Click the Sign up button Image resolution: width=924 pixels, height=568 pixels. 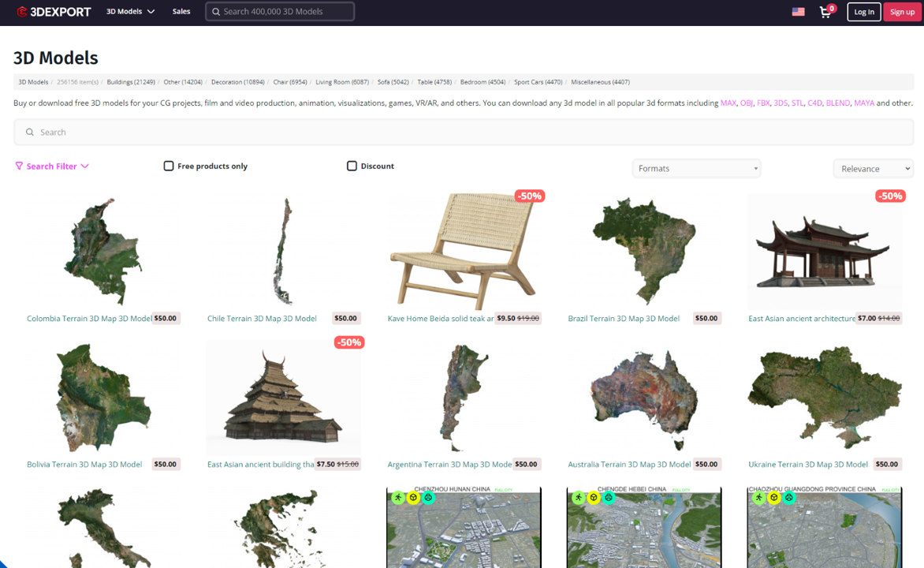coord(902,12)
